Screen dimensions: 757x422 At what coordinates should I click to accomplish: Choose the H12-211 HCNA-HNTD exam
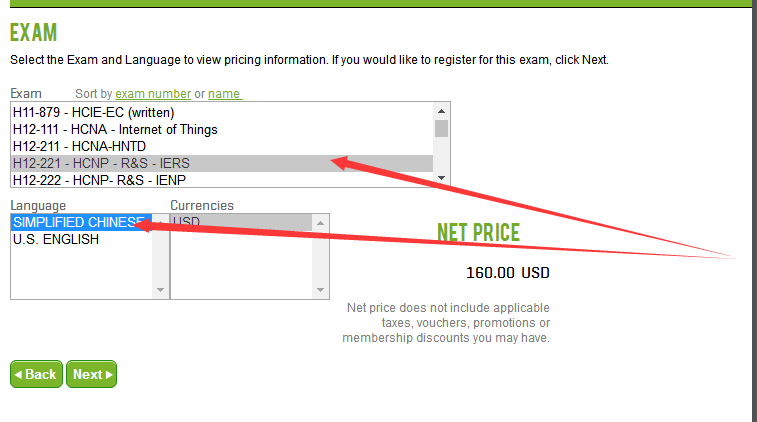(79, 146)
